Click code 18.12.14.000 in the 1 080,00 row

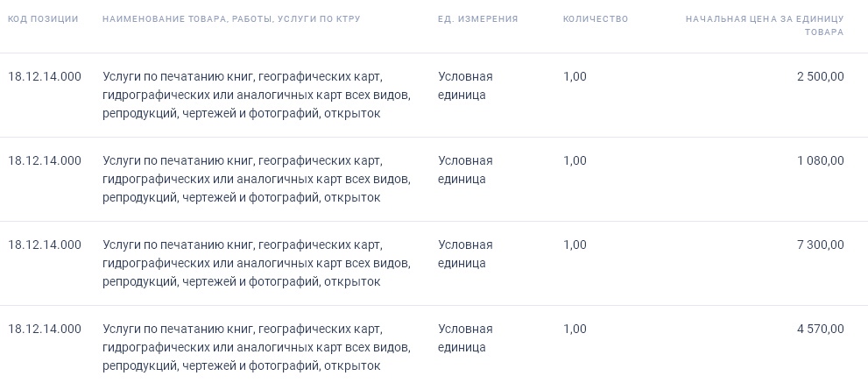point(45,160)
